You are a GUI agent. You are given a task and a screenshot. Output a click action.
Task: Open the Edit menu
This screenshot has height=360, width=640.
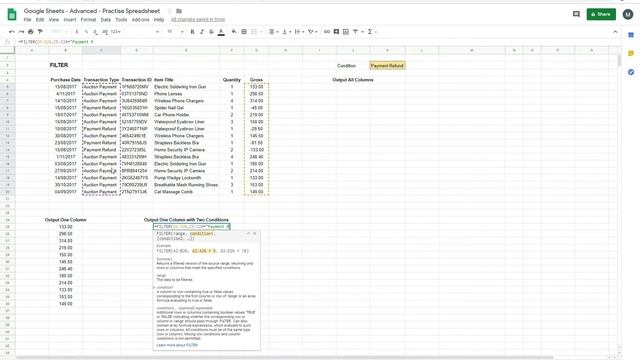pyautogui.click(x=40, y=20)
